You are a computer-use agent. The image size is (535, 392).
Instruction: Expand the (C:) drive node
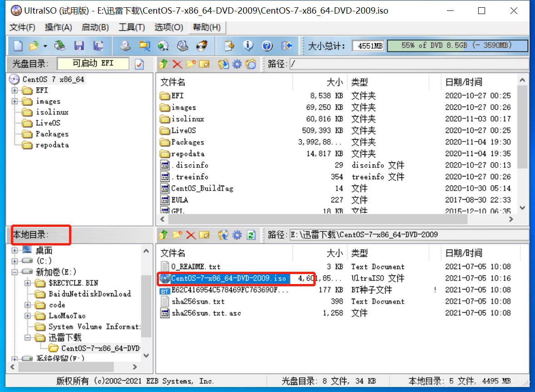[x=15, y=261]
